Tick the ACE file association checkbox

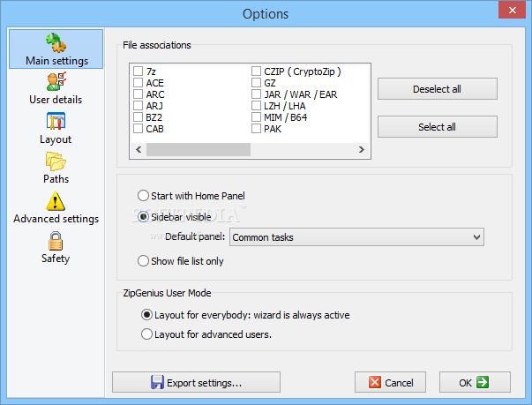[139, 83]
